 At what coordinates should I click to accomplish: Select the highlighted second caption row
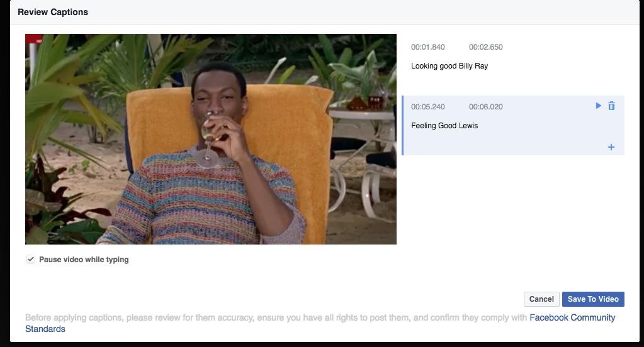[513, 126]
